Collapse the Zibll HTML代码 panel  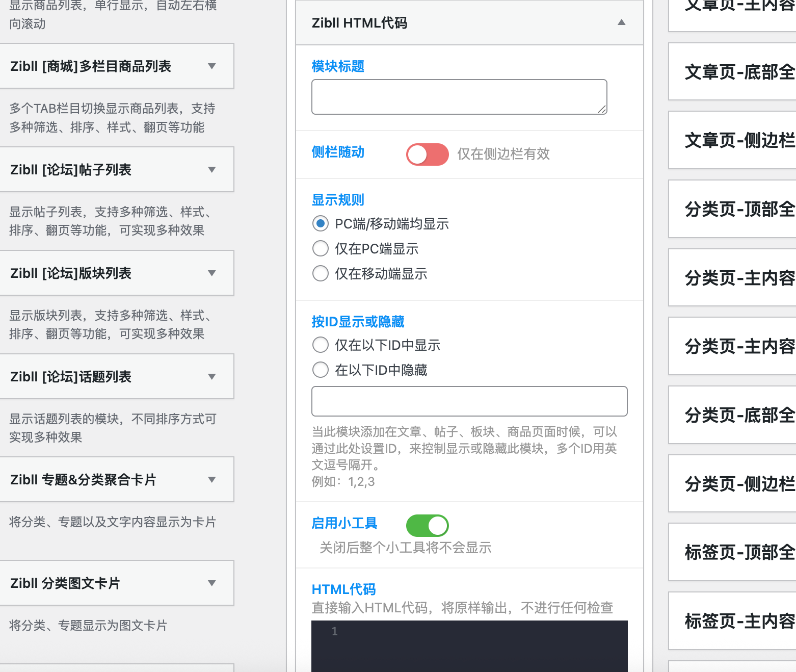621,22
